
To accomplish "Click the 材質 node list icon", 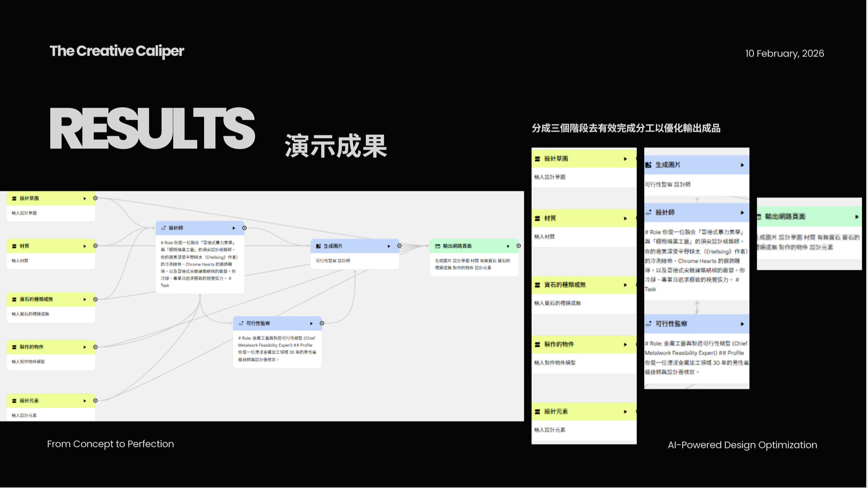I will pos(14,246).
